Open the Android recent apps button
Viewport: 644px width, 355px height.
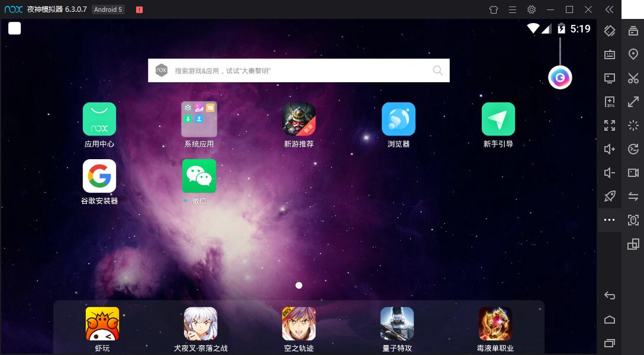[x=610, y=343]
